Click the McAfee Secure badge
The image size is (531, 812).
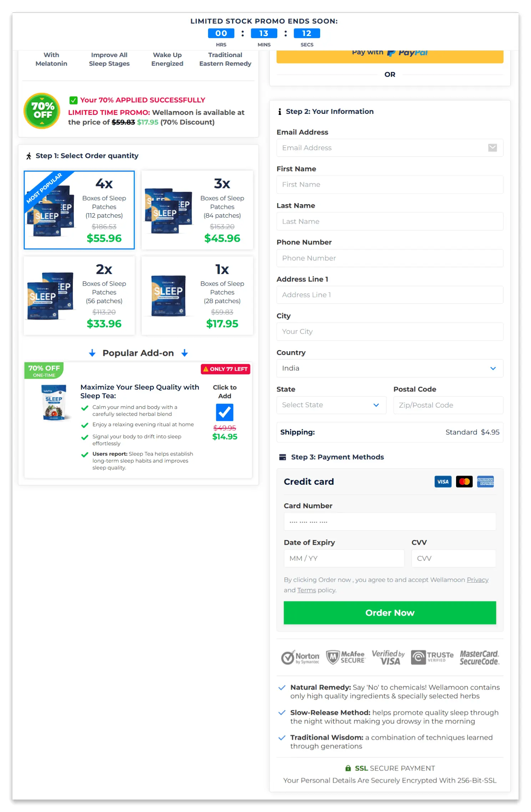pyautogui.click(x=346, y=657)
